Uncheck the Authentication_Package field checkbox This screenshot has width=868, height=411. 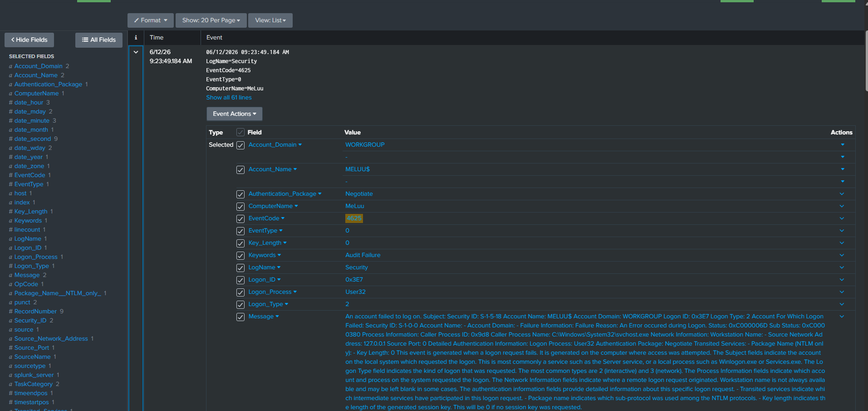point(240,194)
